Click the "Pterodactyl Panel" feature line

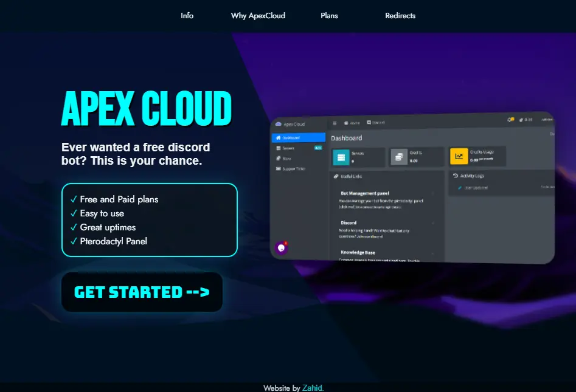coord(113,241)
